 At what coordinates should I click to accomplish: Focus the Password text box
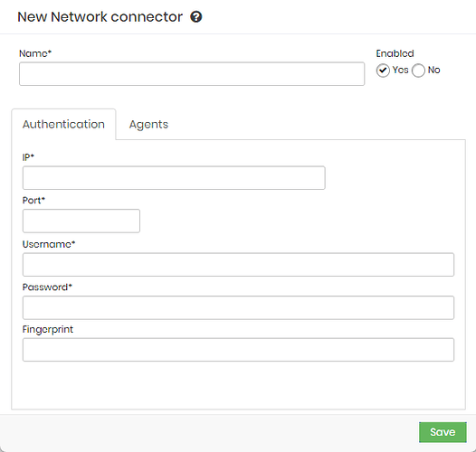pos(238,307)
